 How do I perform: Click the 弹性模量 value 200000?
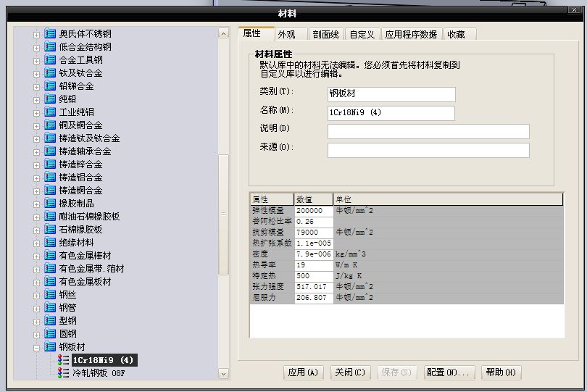(314, 211)
